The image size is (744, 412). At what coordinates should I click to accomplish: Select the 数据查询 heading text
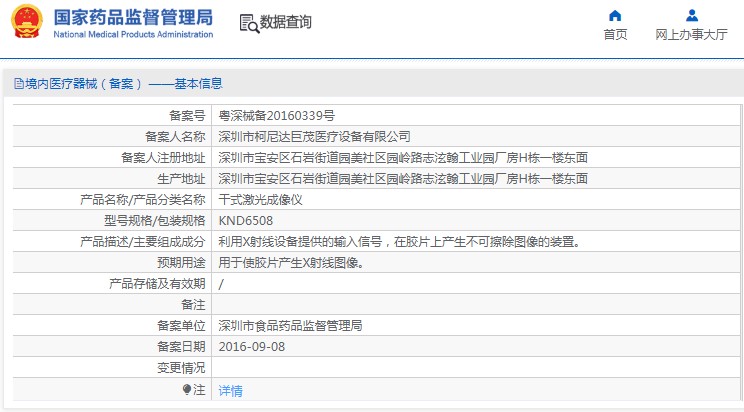[x=286, y=22]
